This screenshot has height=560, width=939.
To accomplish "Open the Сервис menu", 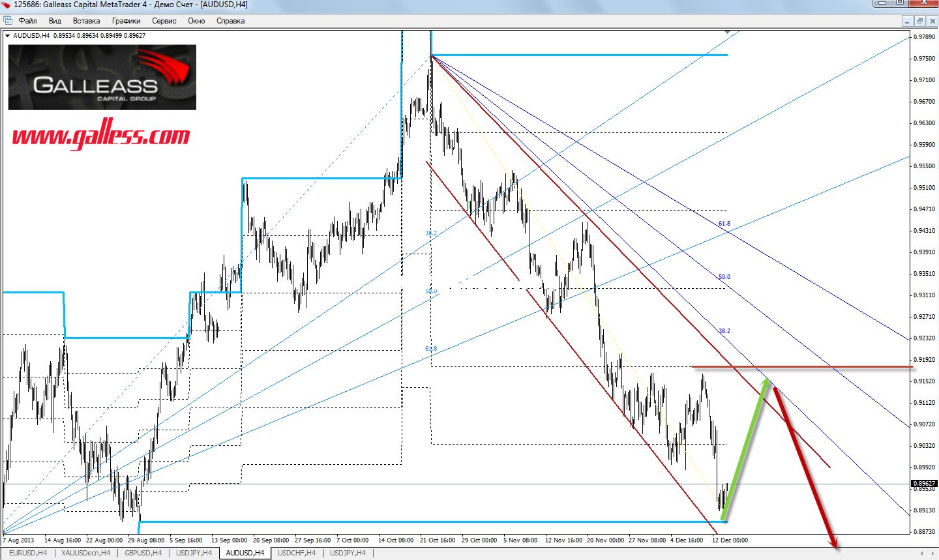I will [x=164, y=21].
